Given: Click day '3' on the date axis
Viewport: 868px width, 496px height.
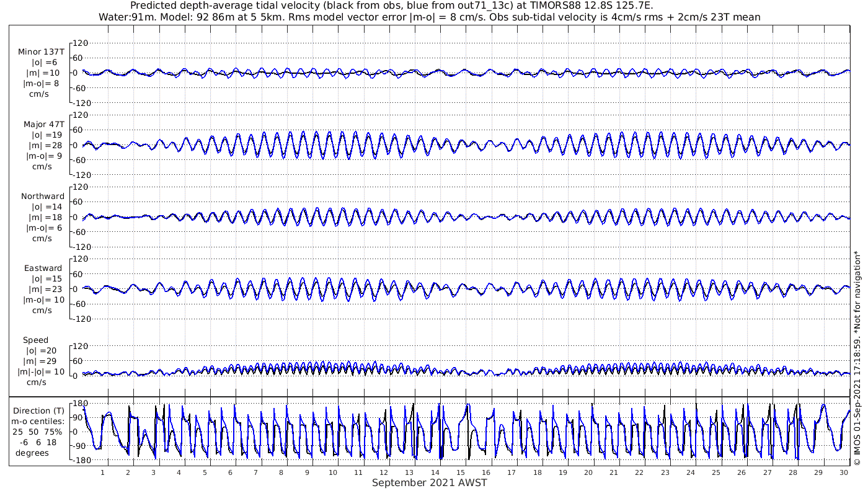Looking at the screenshot, I should 153,472.
